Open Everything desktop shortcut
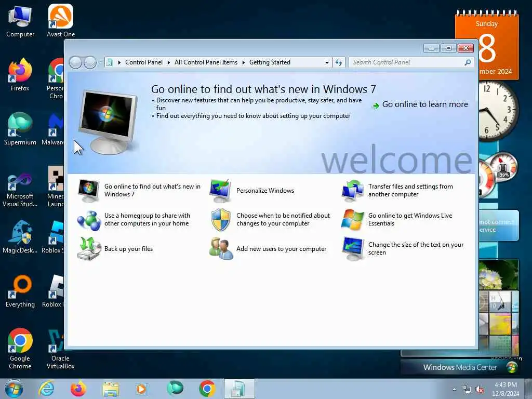532x399 pixels. point(20,292)
